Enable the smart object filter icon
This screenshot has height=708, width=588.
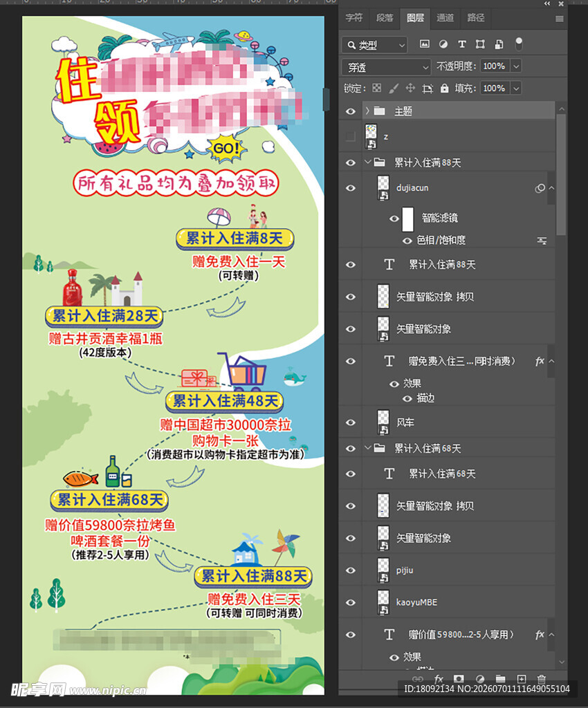(499, 44)
